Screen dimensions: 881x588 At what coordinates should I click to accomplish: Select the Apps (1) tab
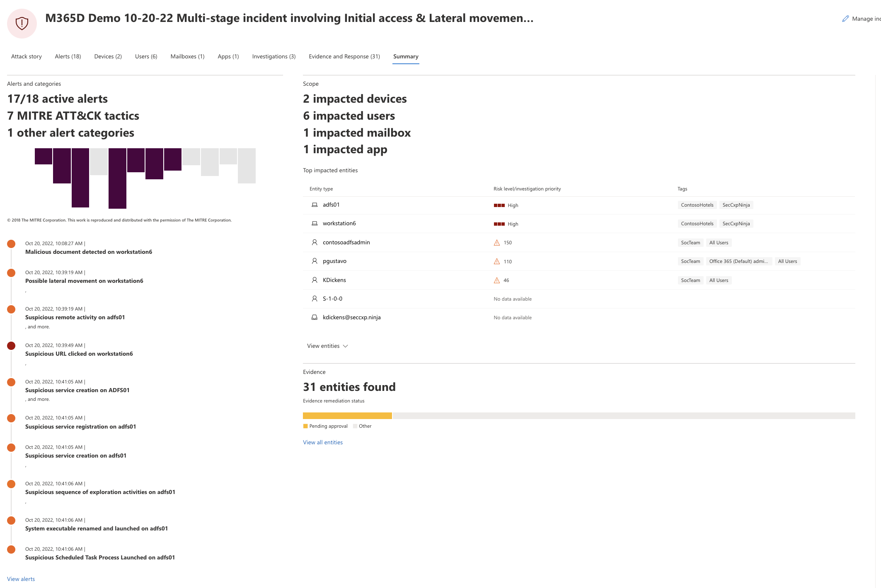[228, 56]
